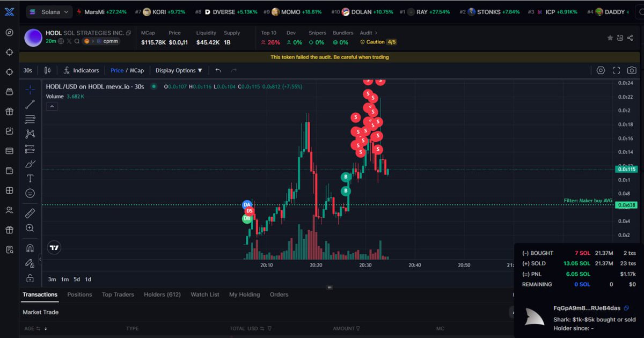Select the trend line drawing tool
The height and width of the screenshot is (338, 644).
pyautogui.click(x=30, y=105)
